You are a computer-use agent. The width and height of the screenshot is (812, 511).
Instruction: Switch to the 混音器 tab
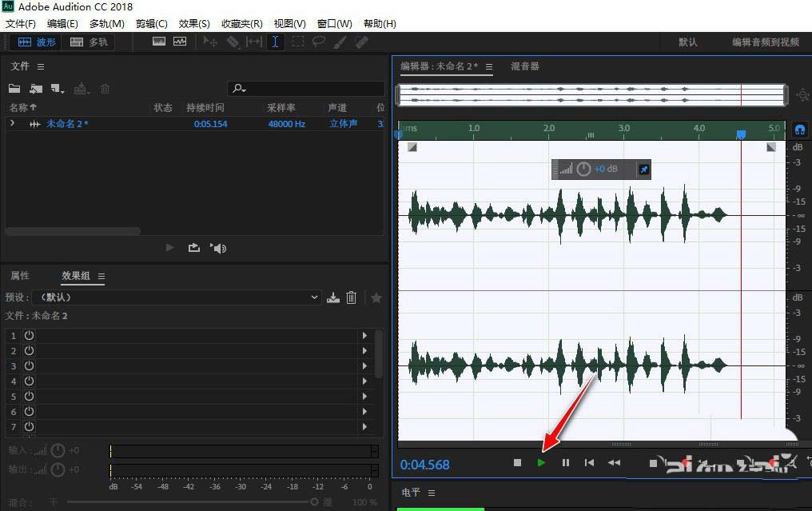click(524, 66)
